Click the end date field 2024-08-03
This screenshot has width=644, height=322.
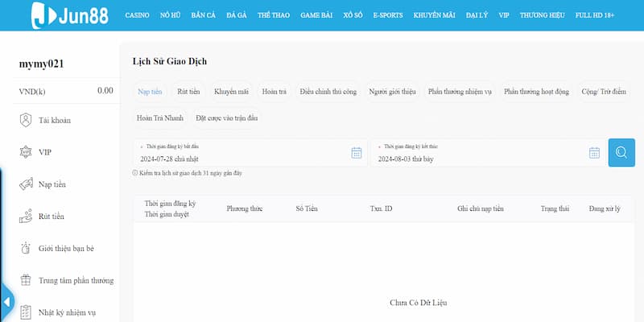point(489,153)
